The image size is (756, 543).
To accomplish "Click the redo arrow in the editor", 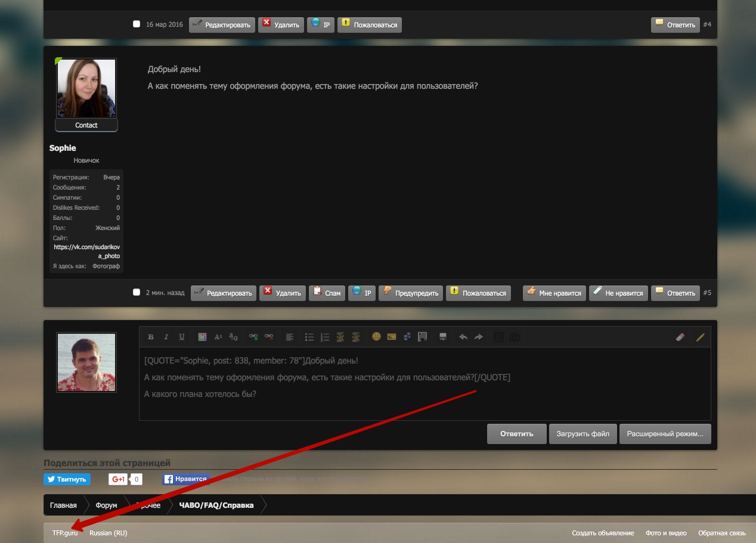I will click(478, 337).
